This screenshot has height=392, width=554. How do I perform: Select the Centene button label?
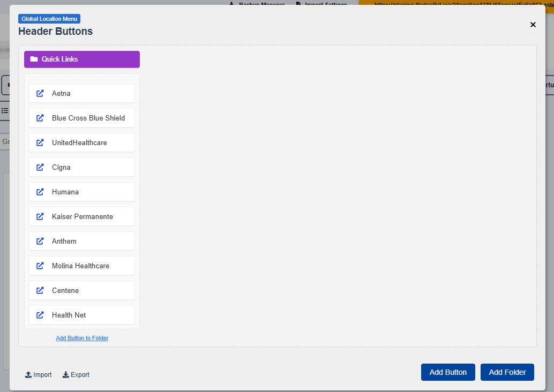65,290
